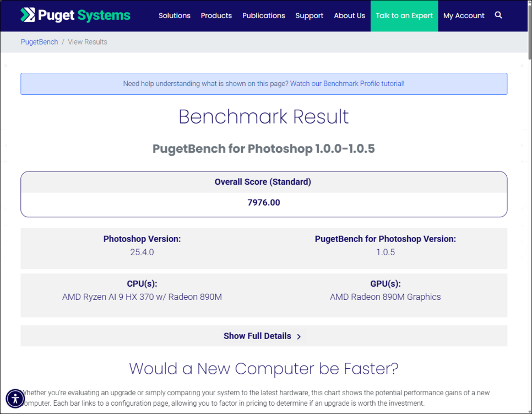Screen dimensions: 532x414
Task: Open search with the magnifier icon
Action: coord(498,15)
